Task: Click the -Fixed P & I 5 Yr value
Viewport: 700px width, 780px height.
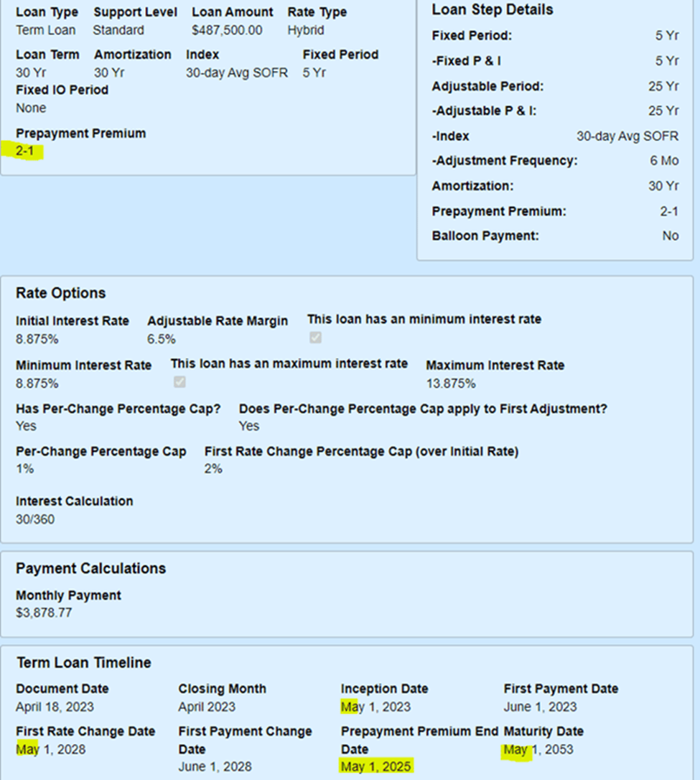Action: click(x=667, y=61)
